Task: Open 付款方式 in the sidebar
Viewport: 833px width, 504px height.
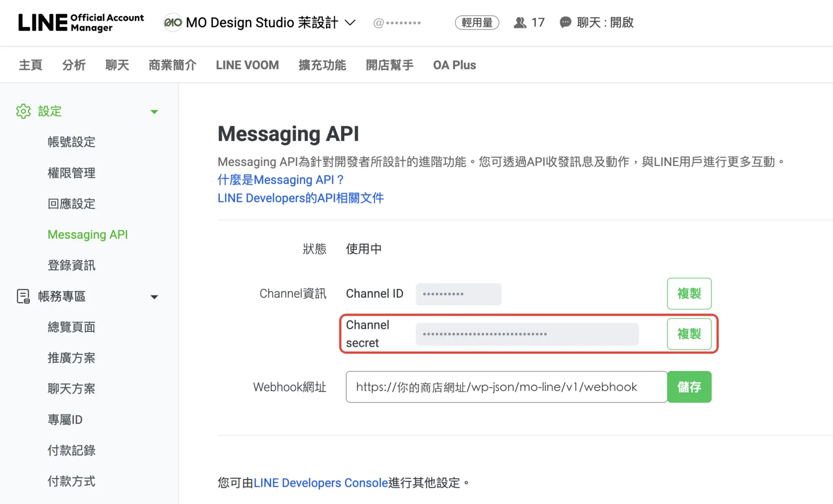Action: (x=71, y=481)
